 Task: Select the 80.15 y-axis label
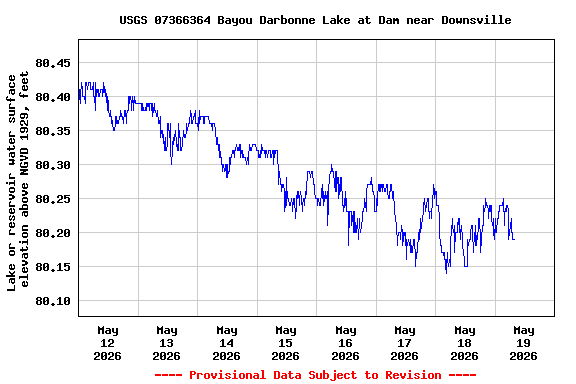[53, 267]
